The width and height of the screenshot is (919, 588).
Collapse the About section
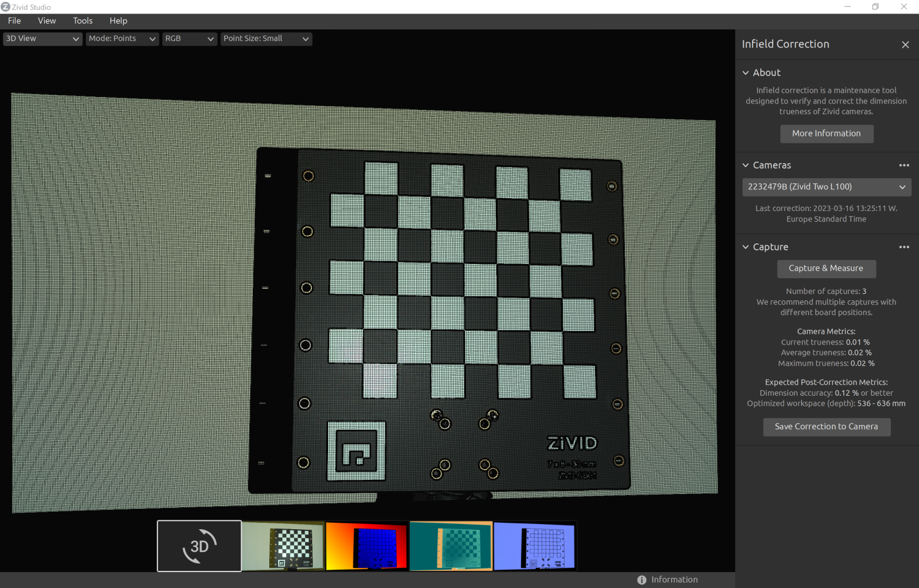coord(746,73)
